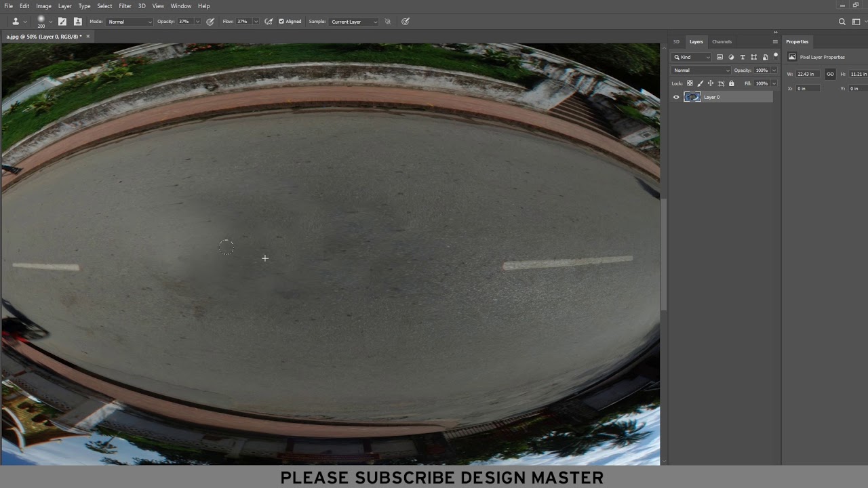Open the Window menu
Screen dimensions: 868x488
pyautogui.click(x=181, y=6)
